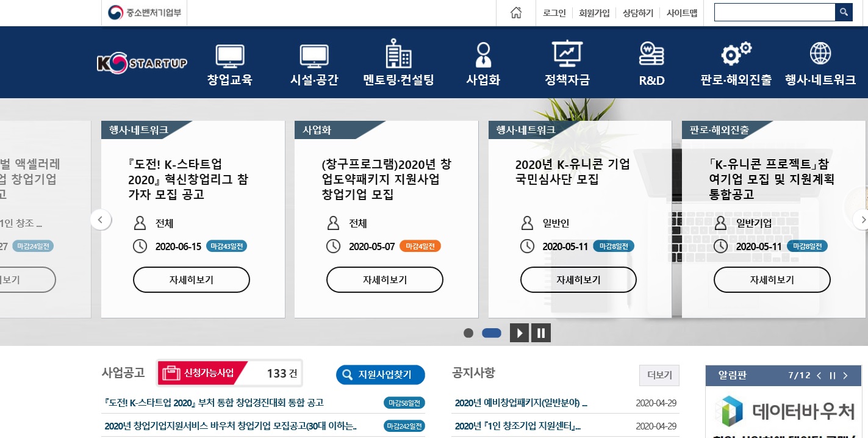Click the 일반인 target label

[x=556, y=223]
